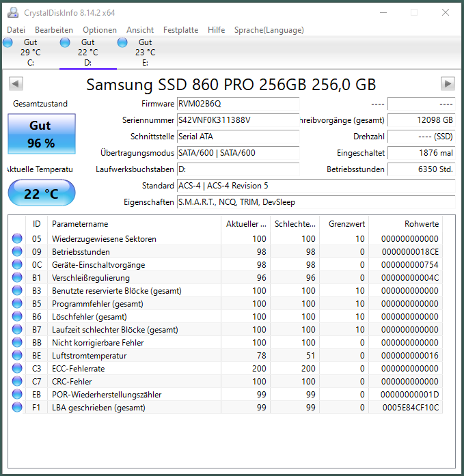Click status orb for Nicht korrigierbare Fehler row
The image size is (464, 476).
point(17,342)
